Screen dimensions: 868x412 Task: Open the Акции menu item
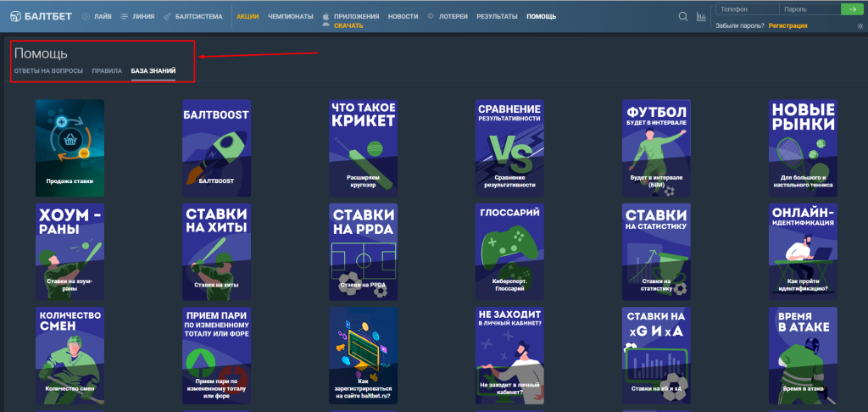point(248,17)
